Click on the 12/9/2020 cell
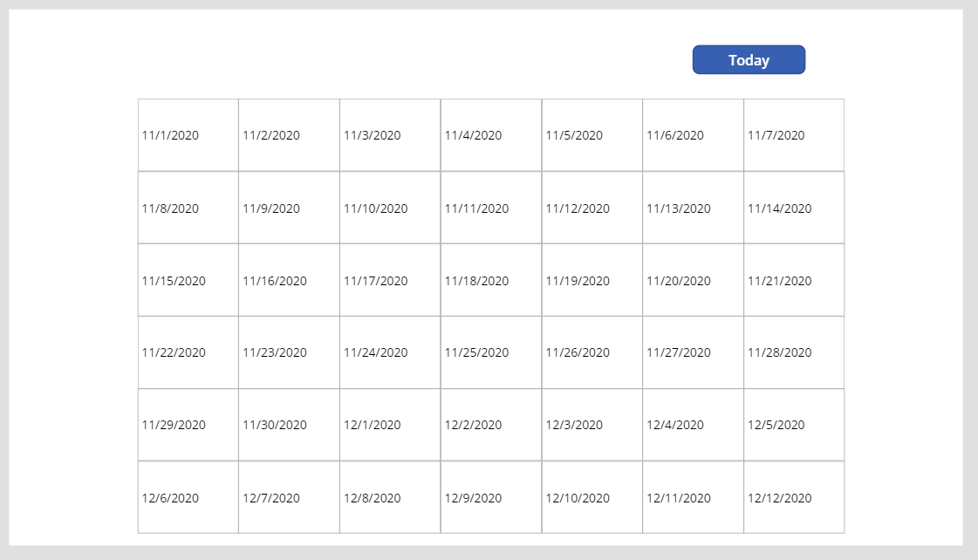Image resolution: width=978 pixels, height=560 pixels. (491, 497)
